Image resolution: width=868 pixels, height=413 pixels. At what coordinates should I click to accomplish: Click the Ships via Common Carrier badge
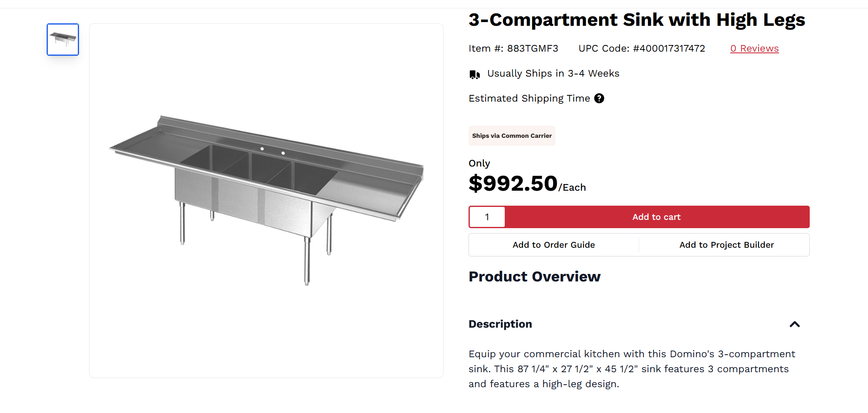[x=512, y=136]
